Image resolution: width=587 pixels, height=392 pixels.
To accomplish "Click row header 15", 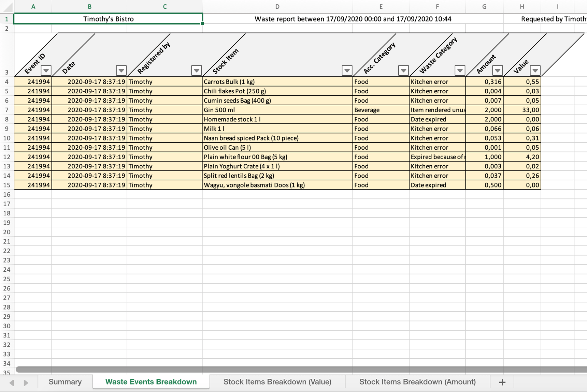I will (x=6, y=185).
